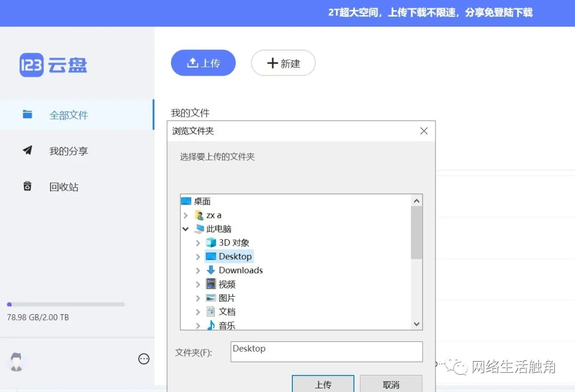The height and width of the screenshot is (392, 575).
Task: Switch to 我的文件 breadcrumb
Action: [190, 112]
